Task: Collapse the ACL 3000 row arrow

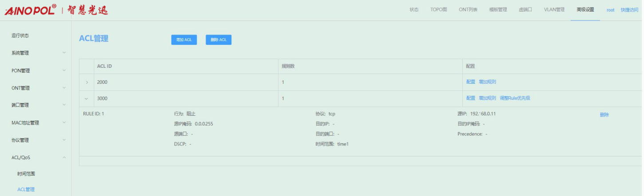Action: pyautogui.click(x=87, y=98)
